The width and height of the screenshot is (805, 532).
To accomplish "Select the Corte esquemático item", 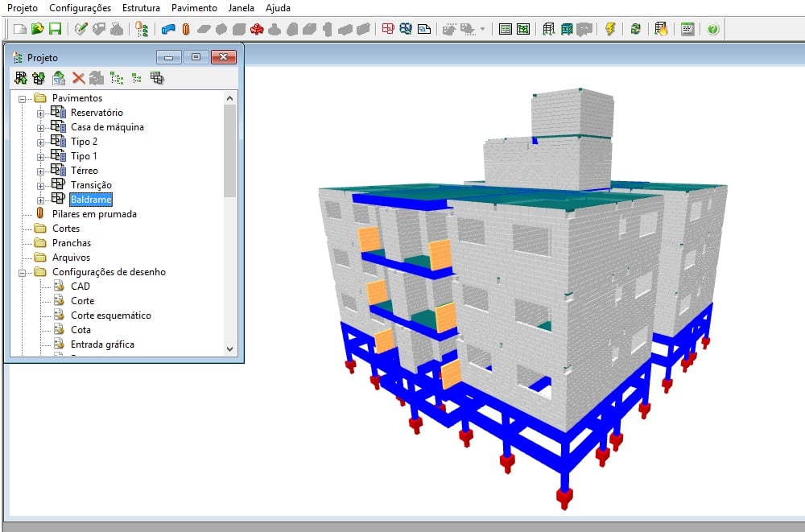I will (110, 315).
